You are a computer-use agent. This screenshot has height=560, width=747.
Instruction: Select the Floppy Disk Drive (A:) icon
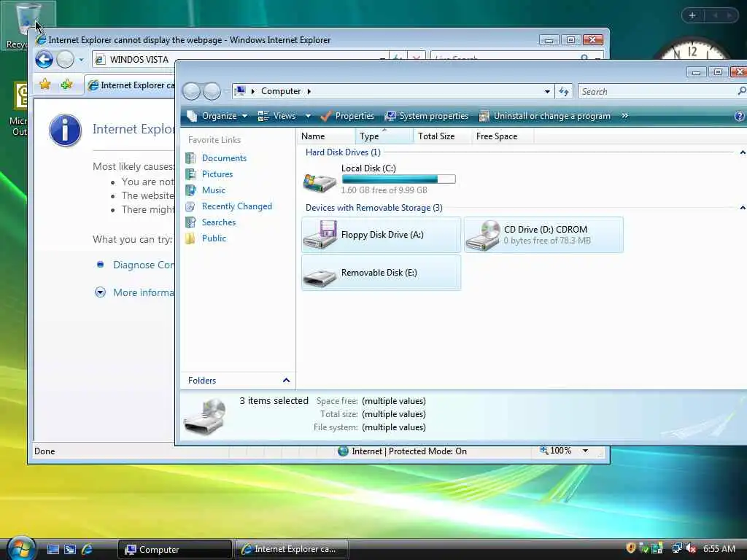click(321, 234)
